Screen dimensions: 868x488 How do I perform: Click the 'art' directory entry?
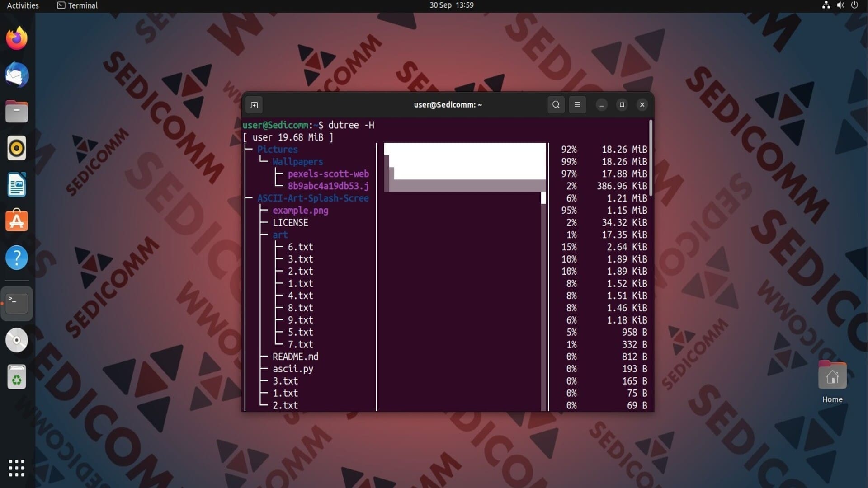point(280,235)
